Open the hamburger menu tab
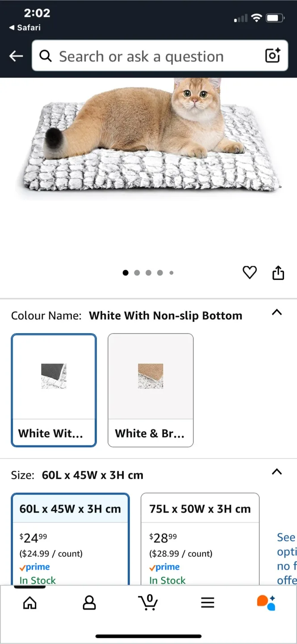The image size is (297, 644). (x=207, y=603)
